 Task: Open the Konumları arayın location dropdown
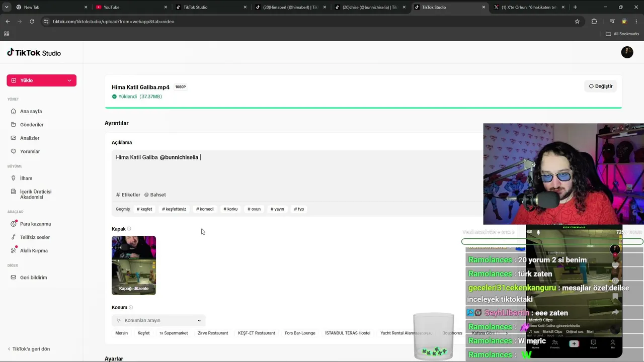click(158, 320)
